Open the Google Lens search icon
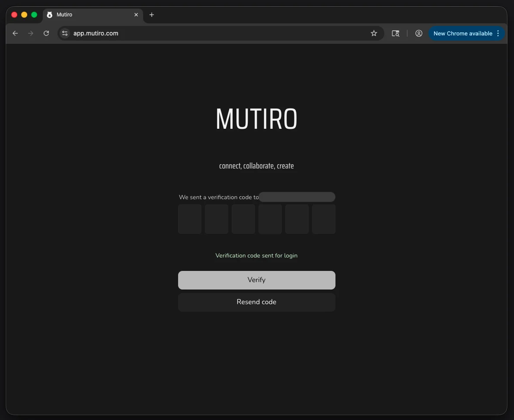514x420 pixels. point(395,33)
